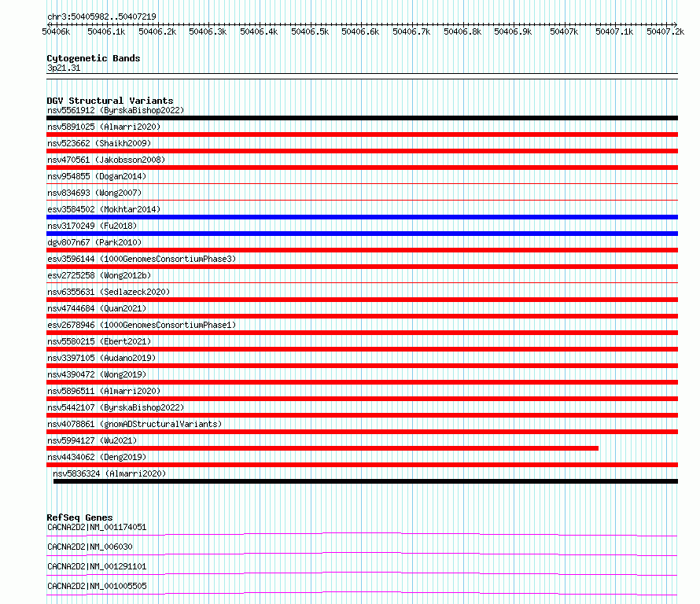The image size is (700, 604).
Task: Click the black bar under nsv5836324
Action: (x=366, y=481)
